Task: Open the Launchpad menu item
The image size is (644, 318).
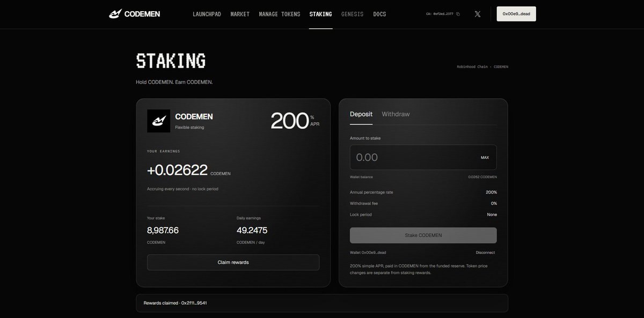Action: (207, 14)
